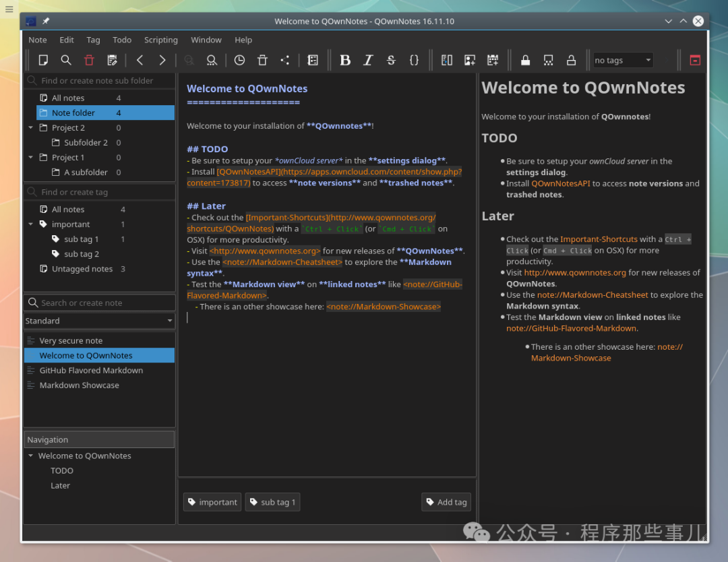Go forward in note history

162,60
